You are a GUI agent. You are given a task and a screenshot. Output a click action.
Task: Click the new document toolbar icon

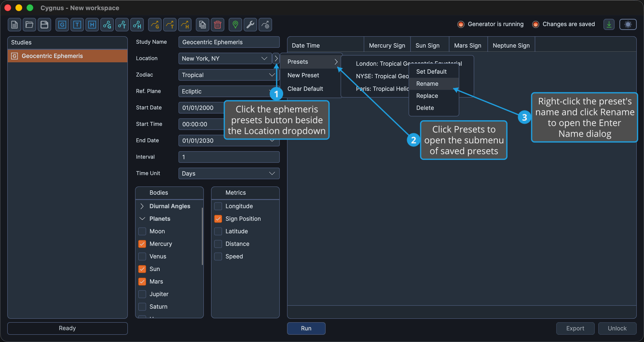tap(14, 25)
